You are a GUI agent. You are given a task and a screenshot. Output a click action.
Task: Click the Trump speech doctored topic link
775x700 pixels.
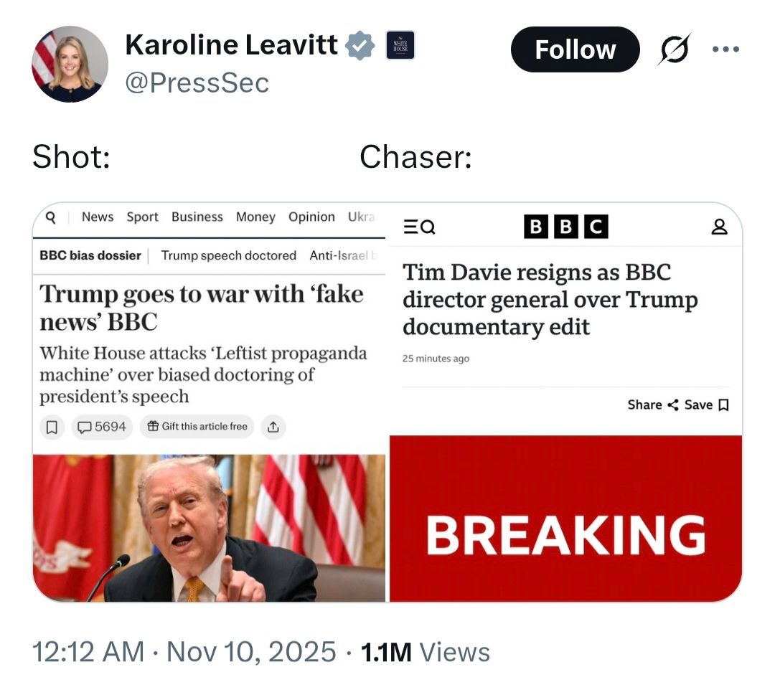(x=228, y=255)
